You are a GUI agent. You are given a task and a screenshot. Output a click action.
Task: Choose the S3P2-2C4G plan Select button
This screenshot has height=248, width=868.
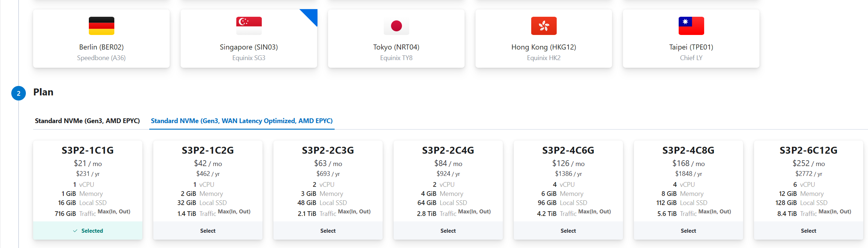point(448,231)
